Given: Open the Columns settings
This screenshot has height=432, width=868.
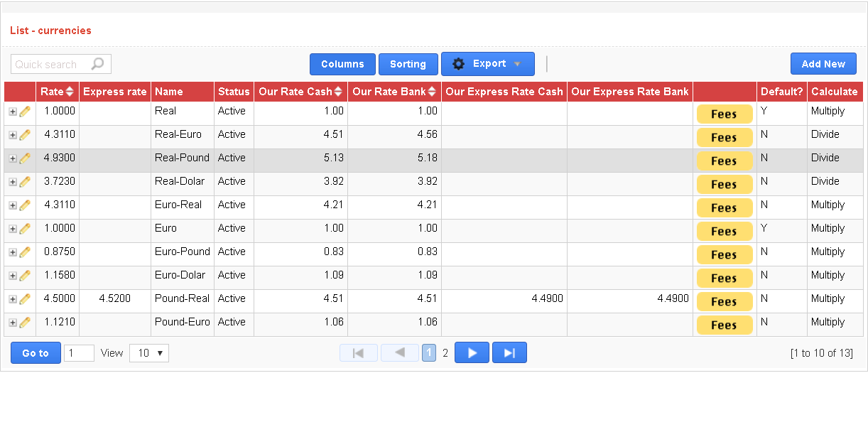Looking at the screenshot, I should pos(342,64).
